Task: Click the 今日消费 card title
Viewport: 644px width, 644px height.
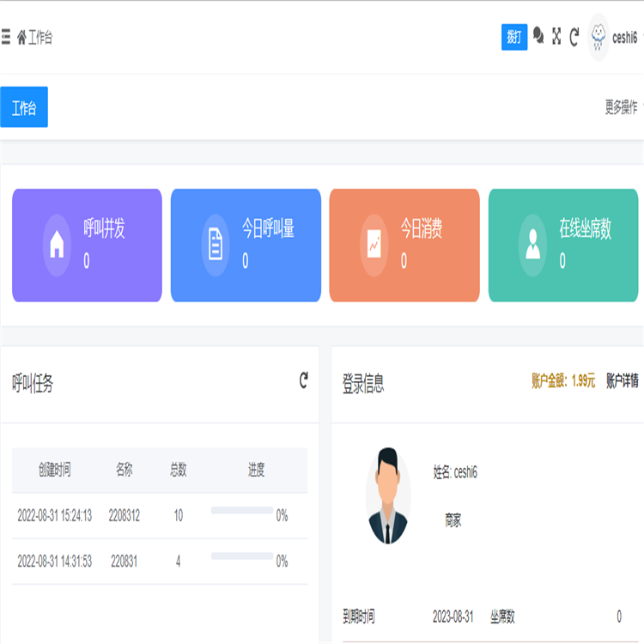Action: click(x=422, y=228)
